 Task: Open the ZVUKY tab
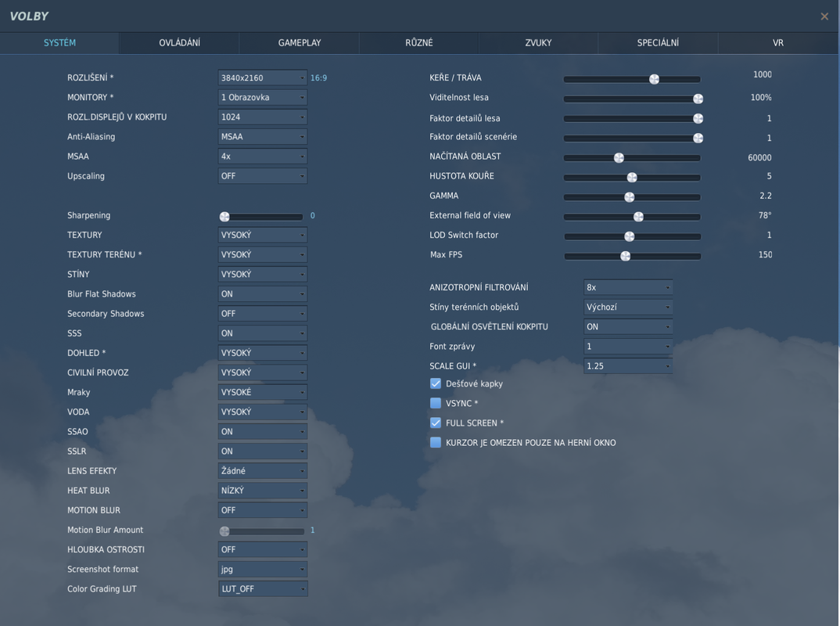tap(538, 43)
